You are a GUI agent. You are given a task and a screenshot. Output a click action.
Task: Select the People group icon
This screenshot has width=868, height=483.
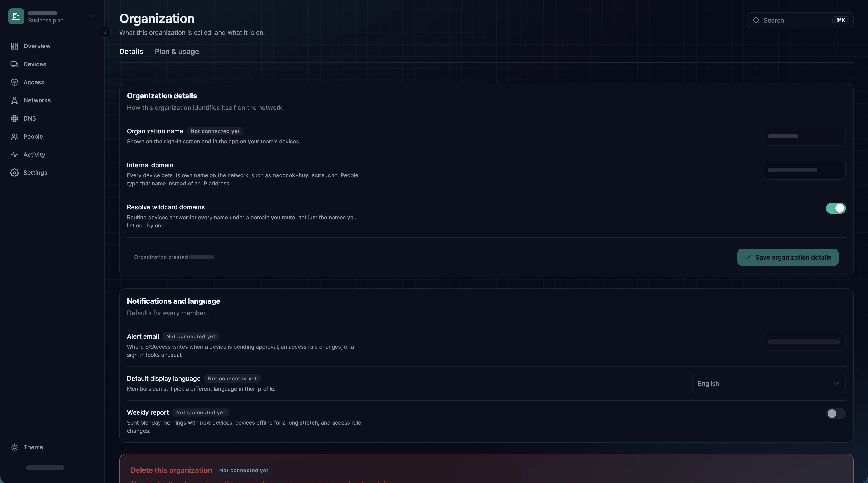tap(14, 137)
